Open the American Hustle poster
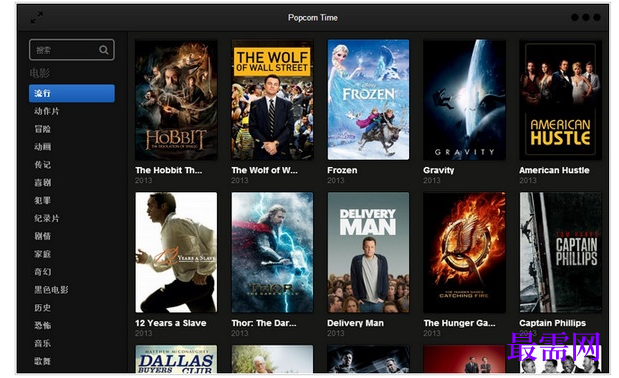 coord(561,100)
